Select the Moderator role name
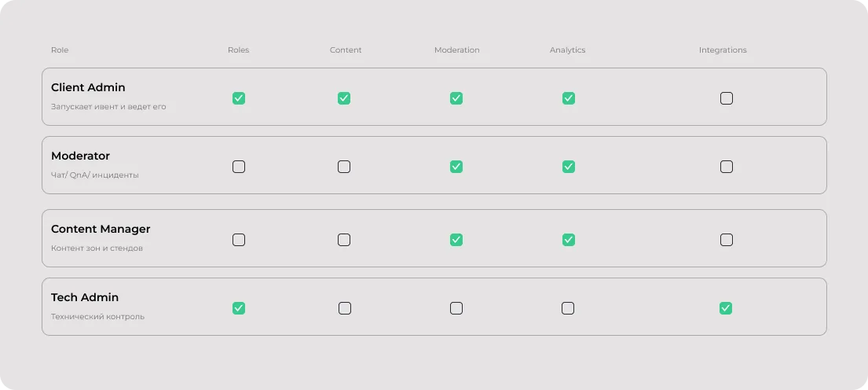Image resolution: width=868 pixels, height=390 pixels. point(80,156)
